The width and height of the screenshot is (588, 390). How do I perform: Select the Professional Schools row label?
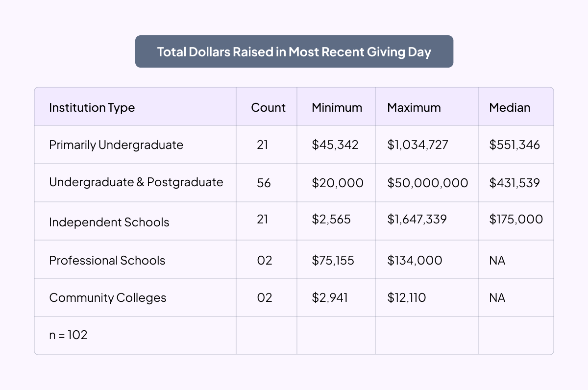click(x=107, y=260)
